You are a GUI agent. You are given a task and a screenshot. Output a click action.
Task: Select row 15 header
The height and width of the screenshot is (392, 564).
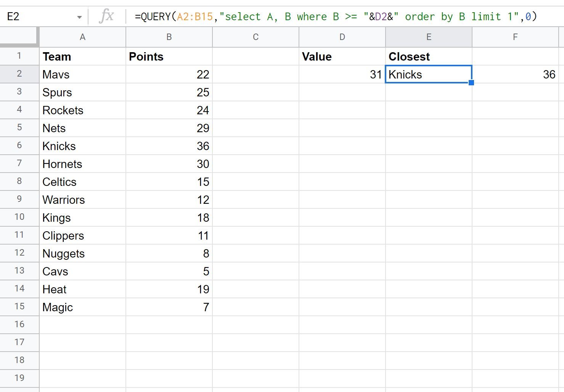[19, 307]
